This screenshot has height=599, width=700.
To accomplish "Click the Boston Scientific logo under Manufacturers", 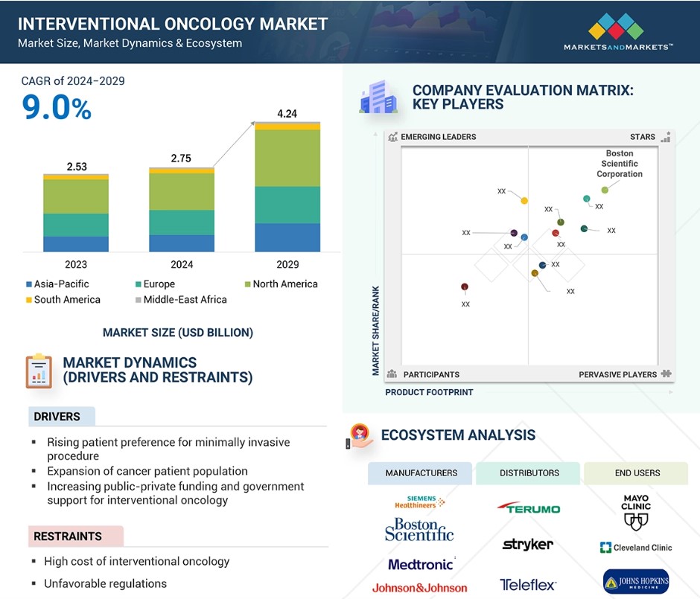I will pos(419,529).
